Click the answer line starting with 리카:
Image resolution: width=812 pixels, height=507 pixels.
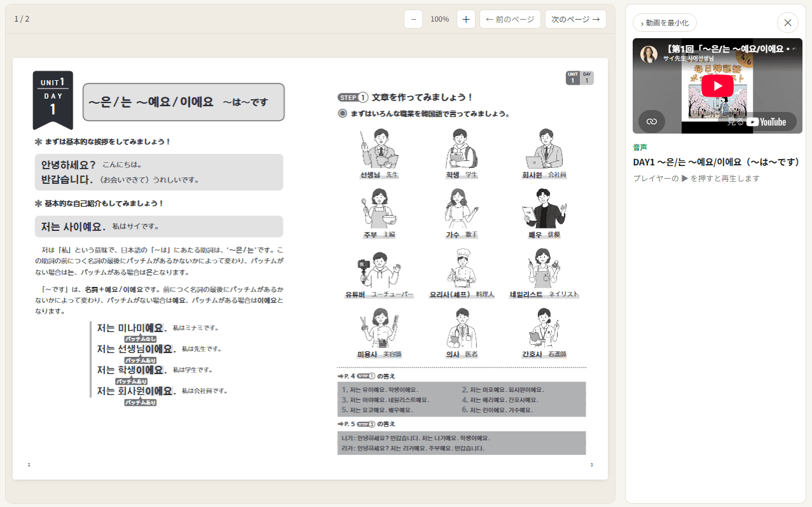413,448
